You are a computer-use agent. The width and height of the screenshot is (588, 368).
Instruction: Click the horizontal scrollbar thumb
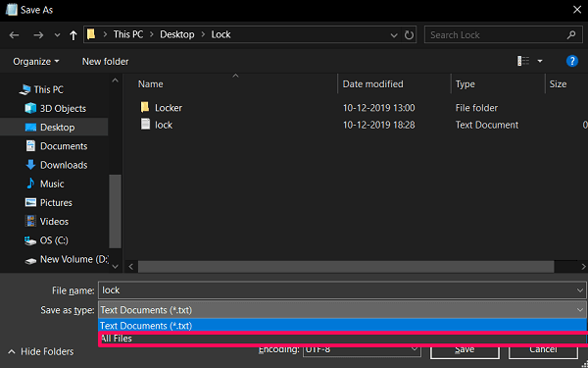[346, 267]
